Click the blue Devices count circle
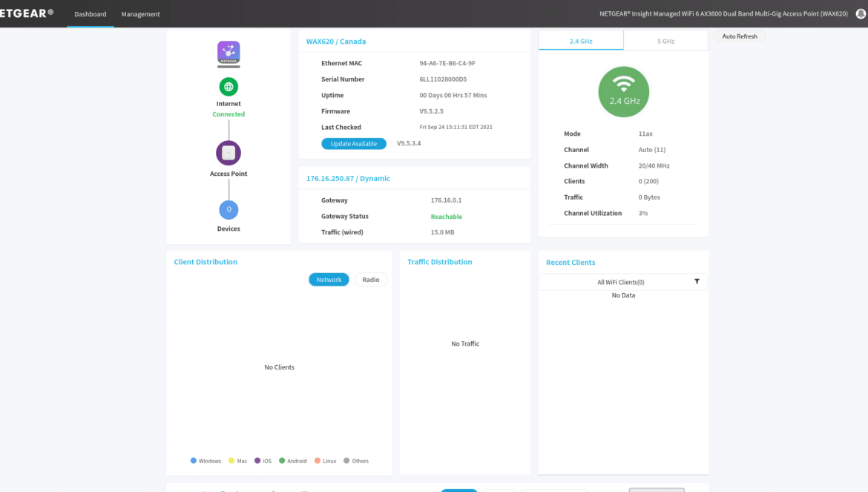 pyautogui.click(x=228, y=210)
